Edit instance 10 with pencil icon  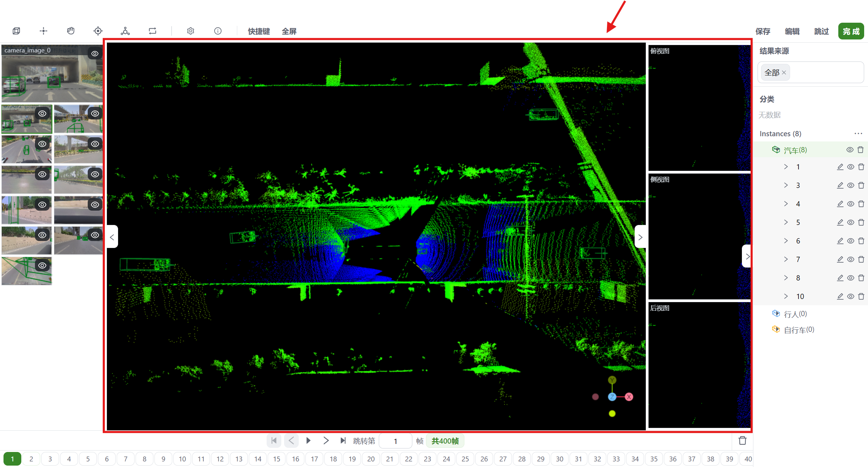(x=840, y=297)
